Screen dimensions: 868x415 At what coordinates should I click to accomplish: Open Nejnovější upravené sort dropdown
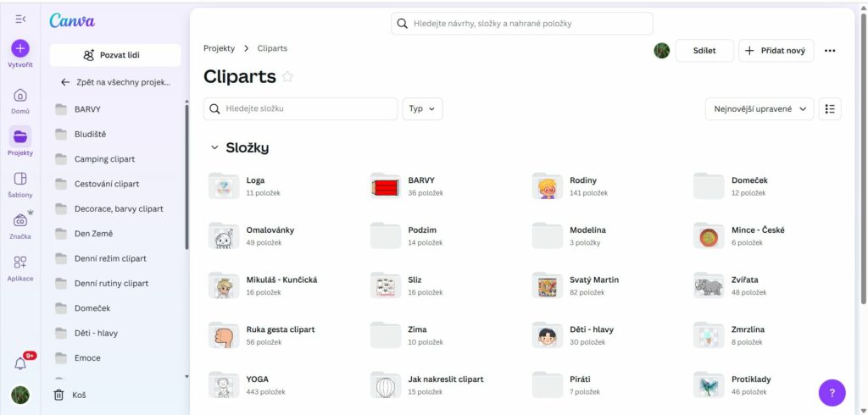tap(759, 109)
